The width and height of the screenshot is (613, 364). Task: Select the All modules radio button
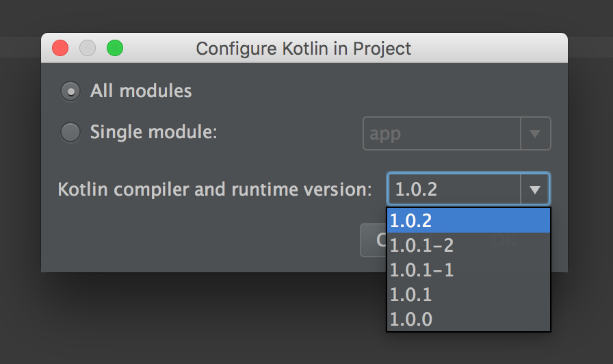coord(70,91)
